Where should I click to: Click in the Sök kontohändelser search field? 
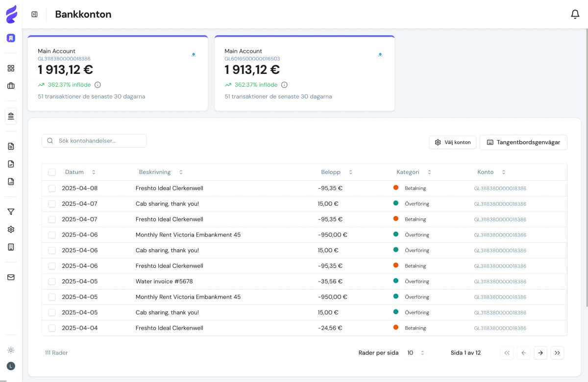tap(93, 141)
